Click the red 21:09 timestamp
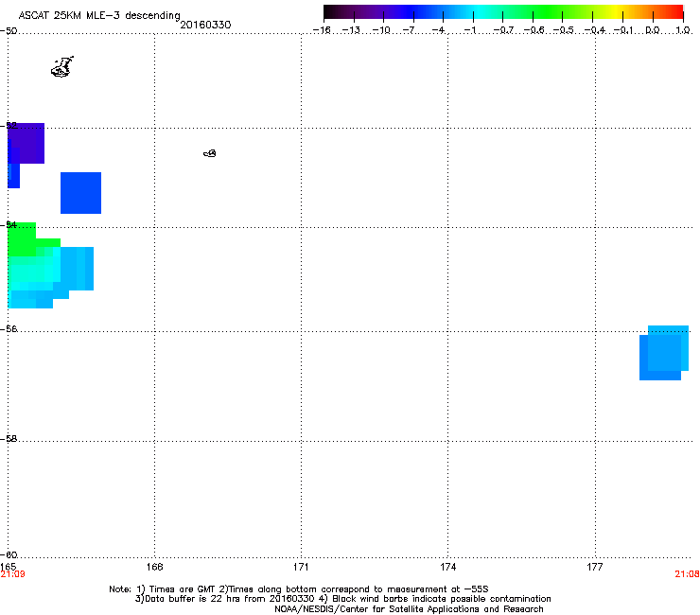The width and height of the screenshot is (700, 615). 12,574
